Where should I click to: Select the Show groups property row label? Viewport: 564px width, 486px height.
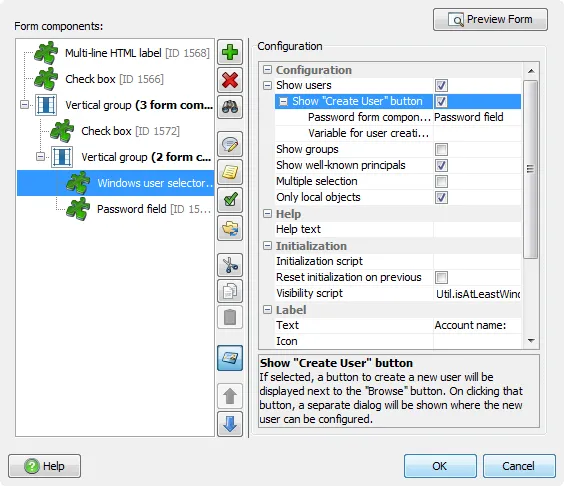click(x=307, y=149)
